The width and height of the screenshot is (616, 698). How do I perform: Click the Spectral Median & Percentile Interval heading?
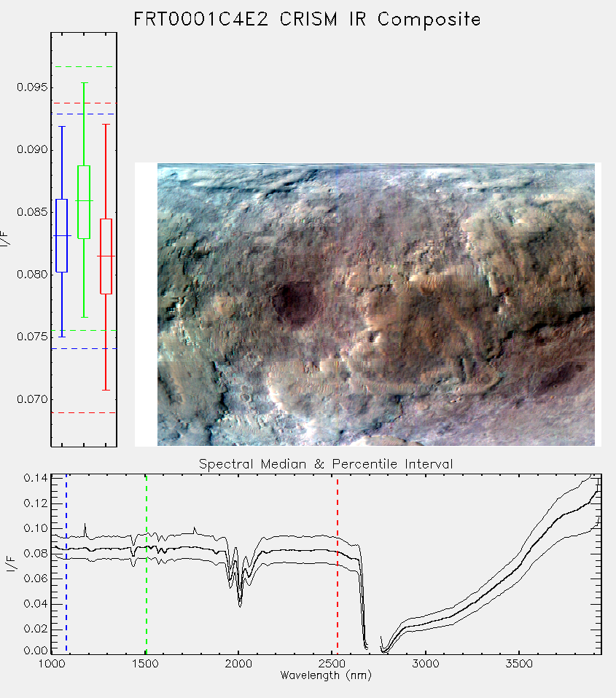pos(326,464)
